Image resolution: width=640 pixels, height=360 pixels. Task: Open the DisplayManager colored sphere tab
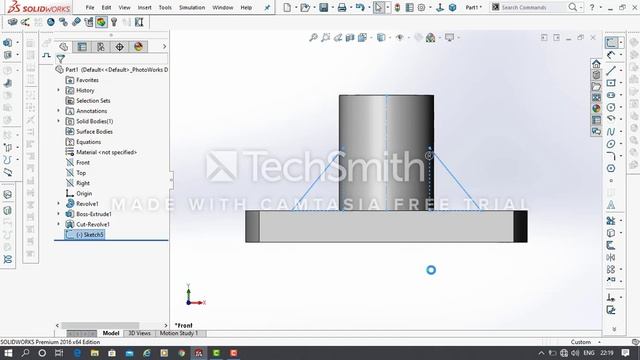click(138, 47)
